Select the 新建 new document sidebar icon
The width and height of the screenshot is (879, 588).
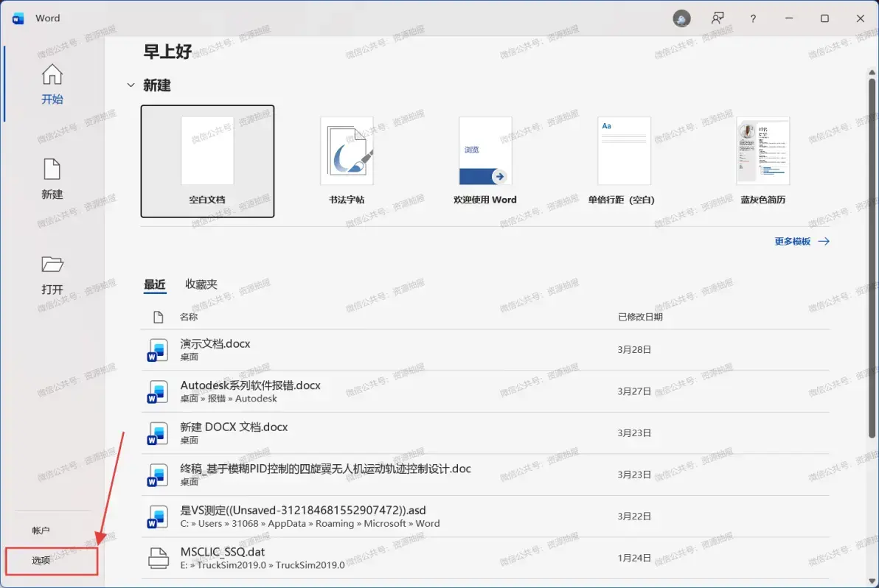[x=52, y=169]
